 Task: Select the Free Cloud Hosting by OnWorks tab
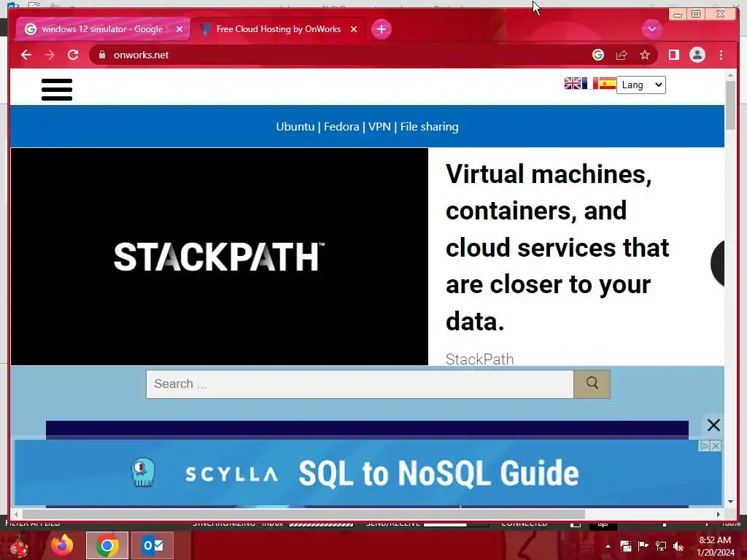pos(278,29)
